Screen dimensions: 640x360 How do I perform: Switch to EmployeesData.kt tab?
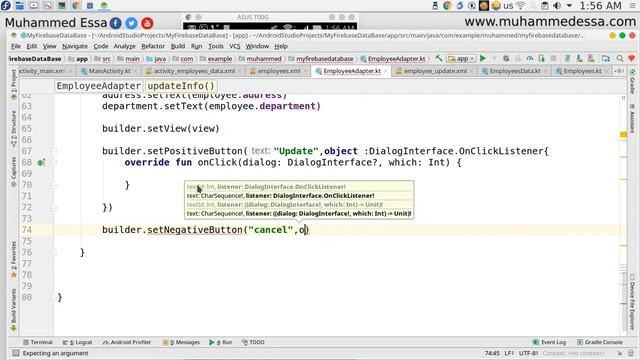[515, 71]
